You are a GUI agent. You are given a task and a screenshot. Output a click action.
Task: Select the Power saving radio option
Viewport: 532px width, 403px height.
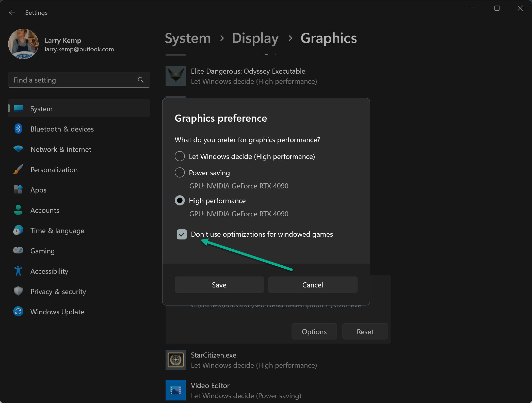pos(180,172)
